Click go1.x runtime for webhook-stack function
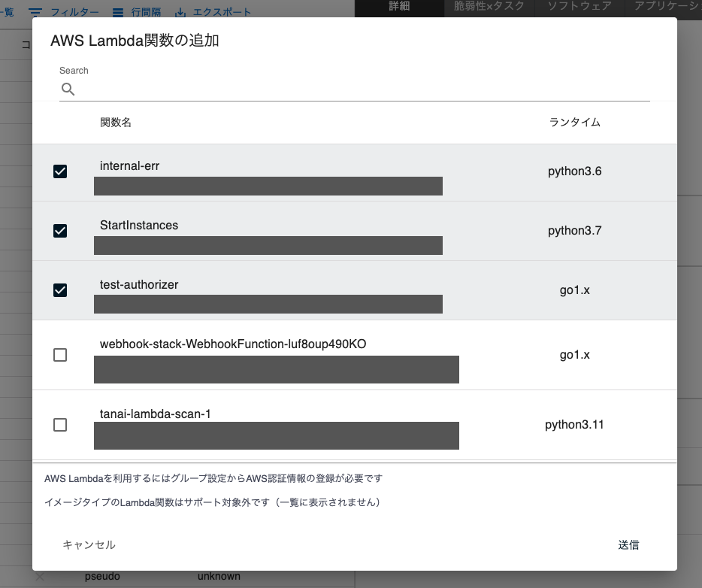Image resolution: width=702 pixels, height=588 pixels. tap(575, 355)
